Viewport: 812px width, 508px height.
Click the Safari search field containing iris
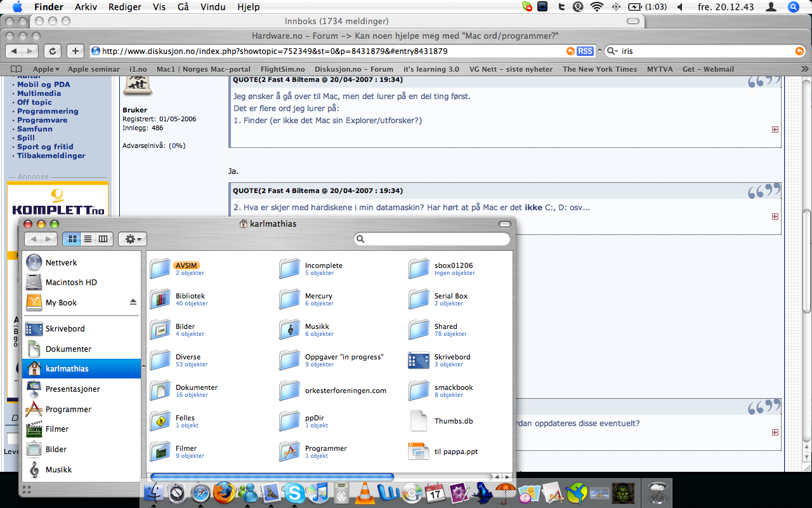pos(705,51)
